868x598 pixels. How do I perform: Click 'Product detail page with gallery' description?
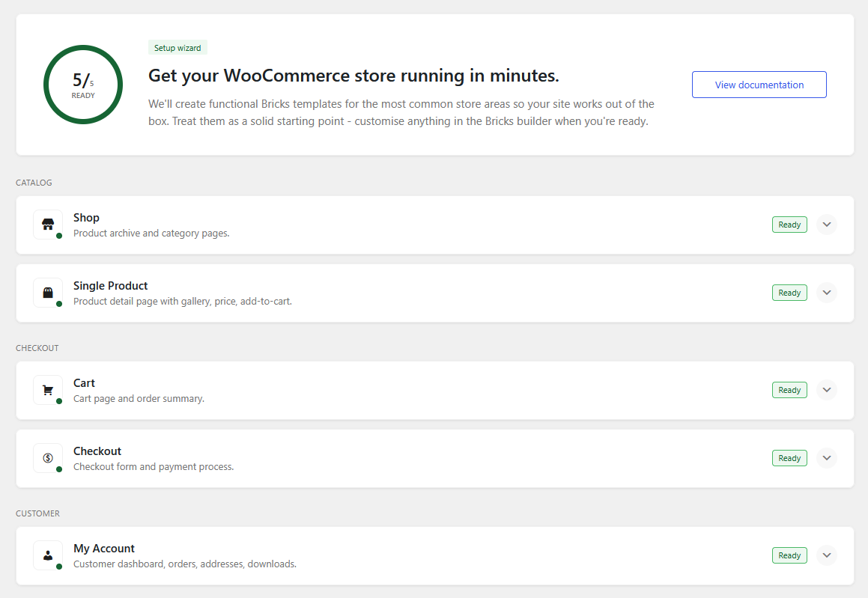point(183,302)
